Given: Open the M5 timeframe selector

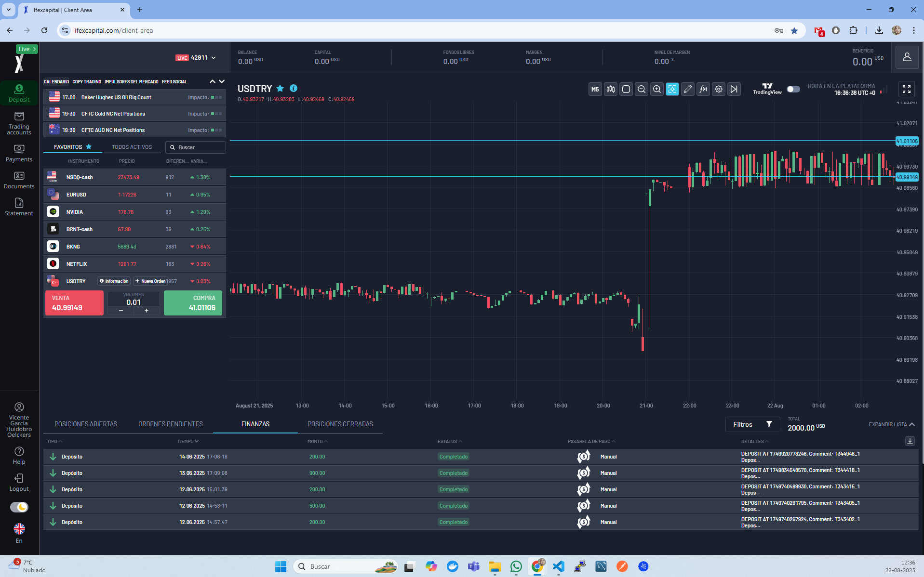Looking at the screenshot, I should click(x=595, y=89).
